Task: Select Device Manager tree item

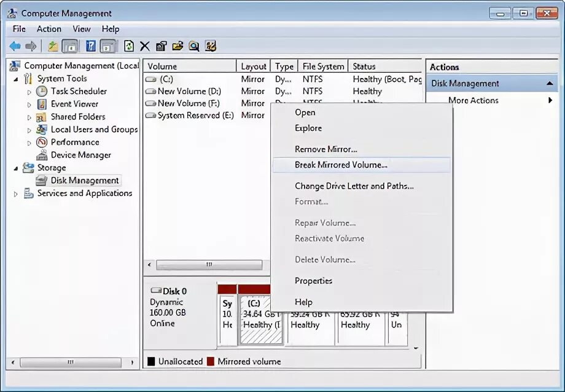Action: [80, 155]
